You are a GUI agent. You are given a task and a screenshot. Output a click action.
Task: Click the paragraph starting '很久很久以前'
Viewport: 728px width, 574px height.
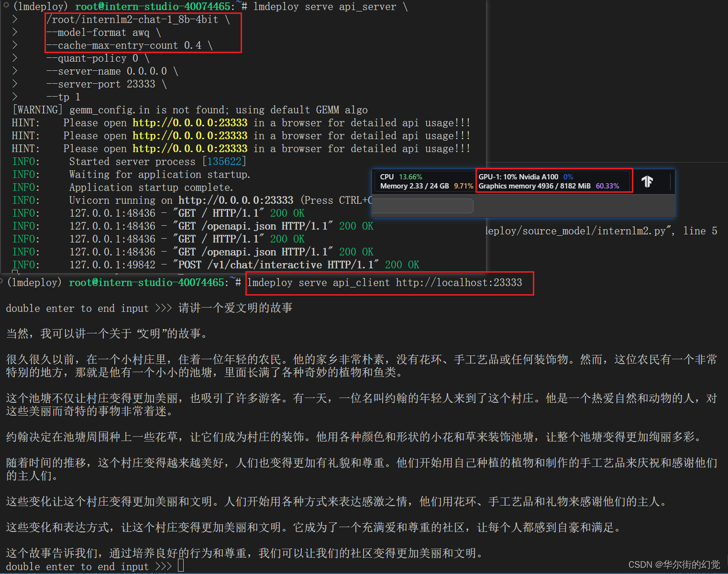(x=362, y=366)
